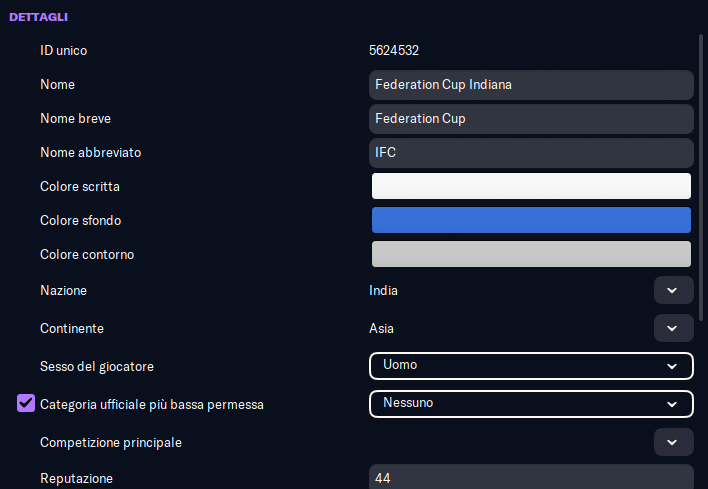Click the Sesso del giocatore label
This screenshot has height=489, width=708.
[96, 366]
